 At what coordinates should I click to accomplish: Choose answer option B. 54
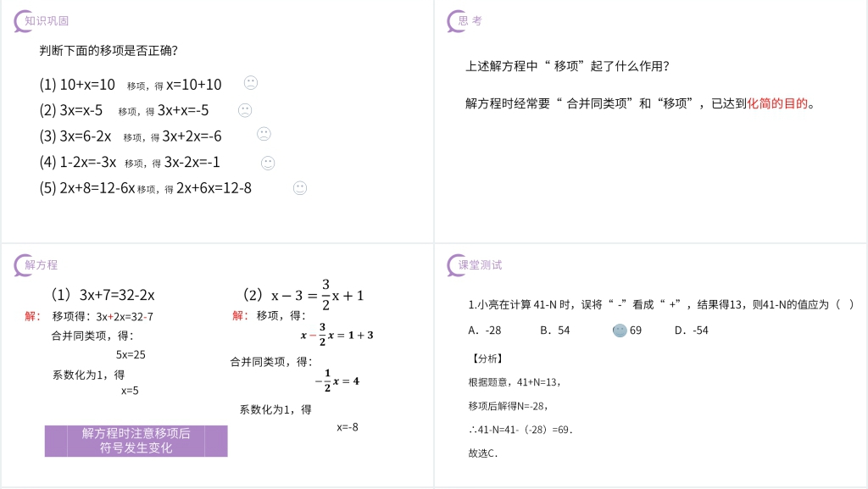pos(554,331)
